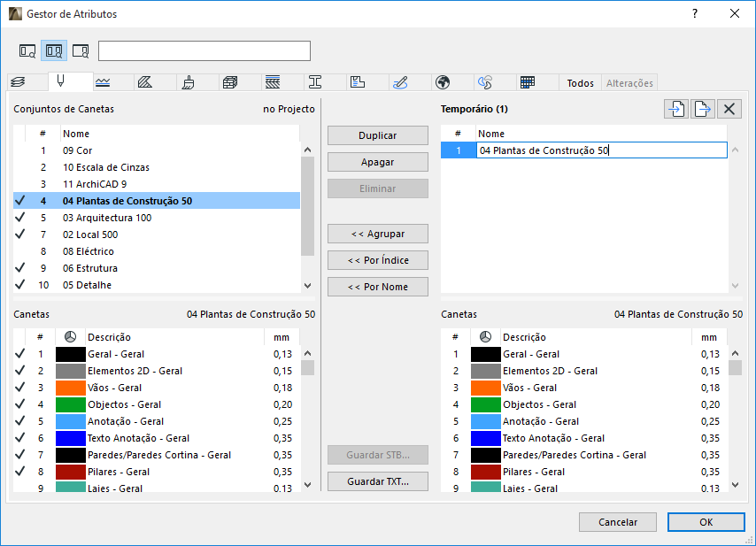
Task: Click the X delete icon above Temporário list
Action: 729,109
